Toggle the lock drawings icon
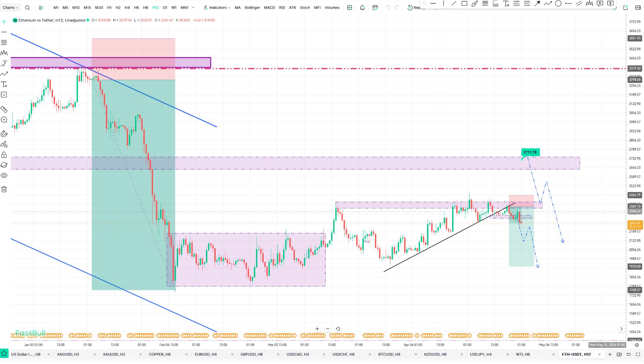 pyautogui.click(x=4, y=155)
